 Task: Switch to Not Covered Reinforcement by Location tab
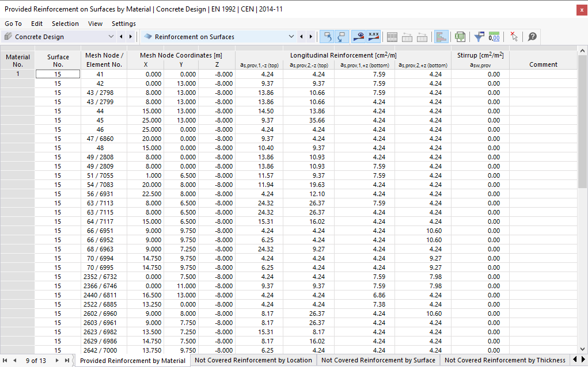253,360
